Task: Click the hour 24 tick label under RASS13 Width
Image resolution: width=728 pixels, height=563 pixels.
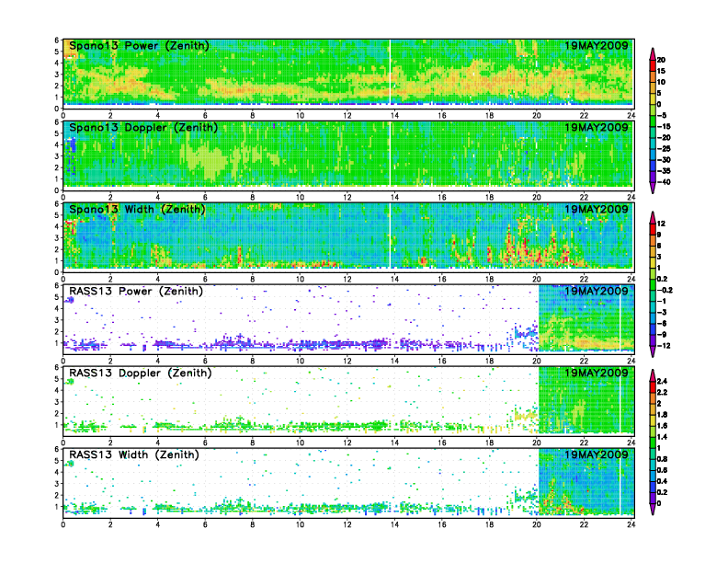Action: point(631,524)
